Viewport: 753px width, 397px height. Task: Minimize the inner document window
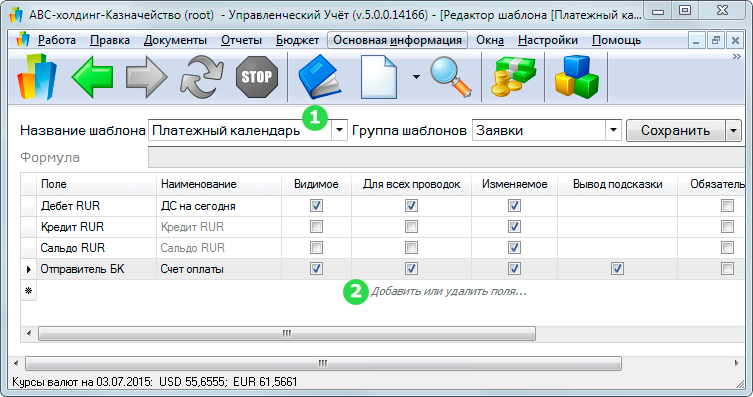coord(696,40)
